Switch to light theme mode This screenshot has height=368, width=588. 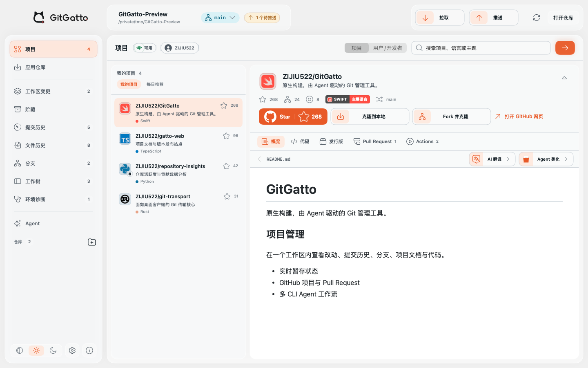(36, 350)
